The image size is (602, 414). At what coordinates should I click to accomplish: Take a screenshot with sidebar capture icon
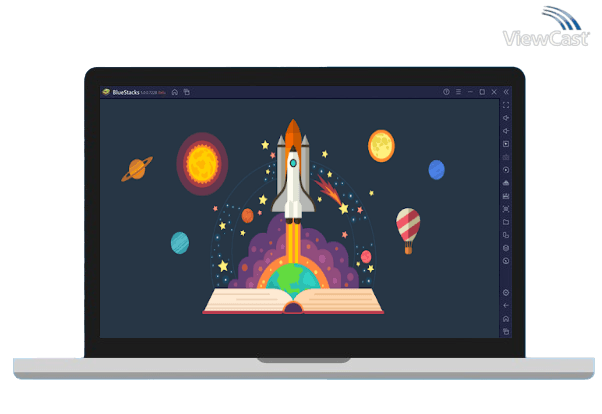(x=506, y=209)
